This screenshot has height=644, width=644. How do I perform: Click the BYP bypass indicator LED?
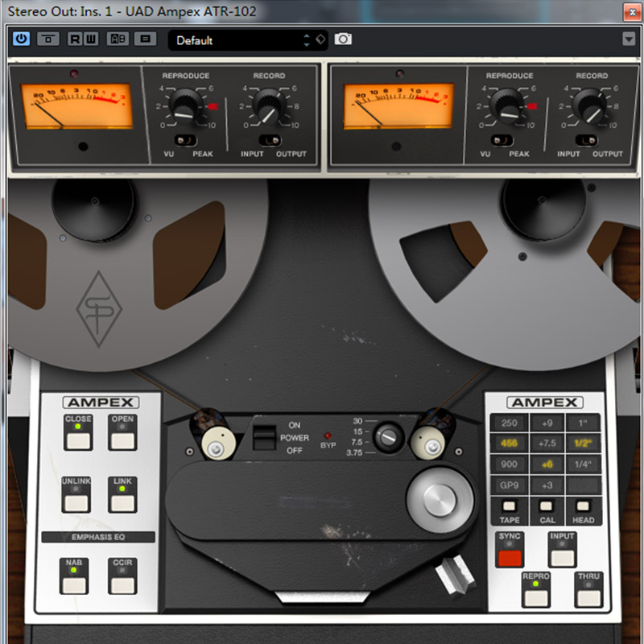(x=328, y=436)
